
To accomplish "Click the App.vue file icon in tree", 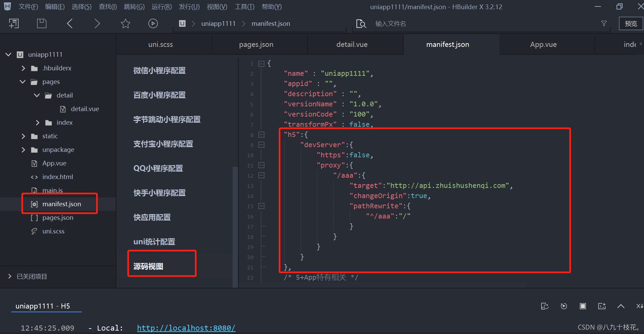I will [34, 163].
